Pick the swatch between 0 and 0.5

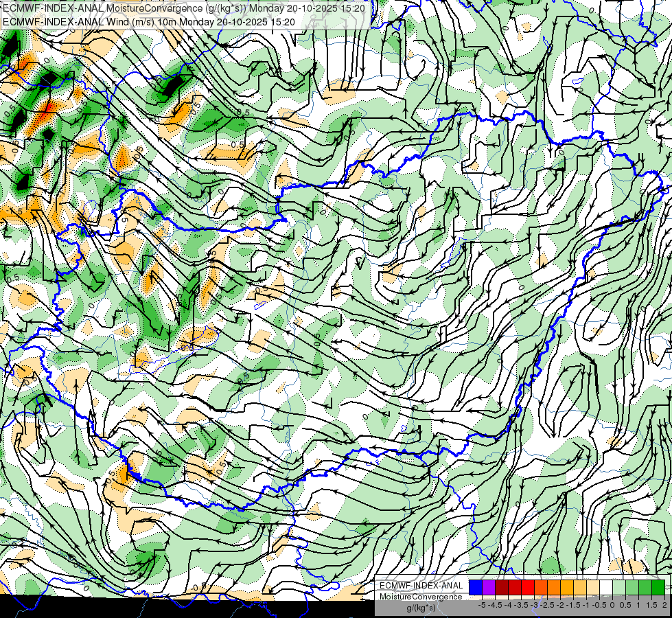(x=619, y=588)
